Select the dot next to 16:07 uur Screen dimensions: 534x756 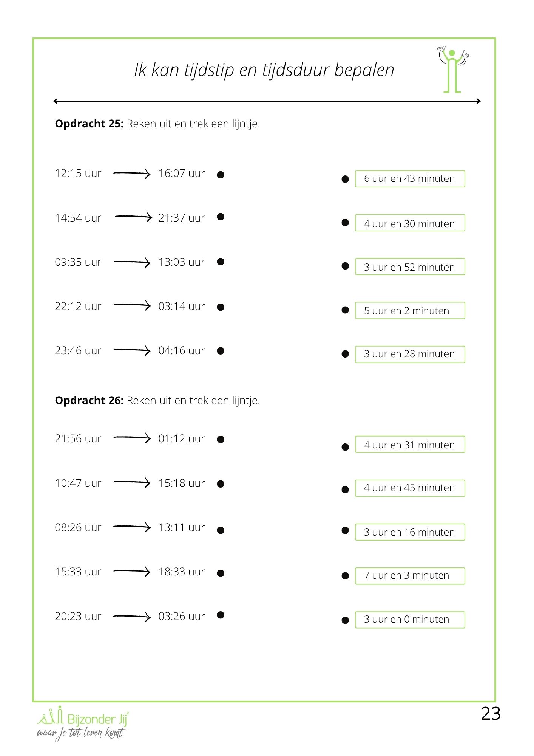point(221,175)
